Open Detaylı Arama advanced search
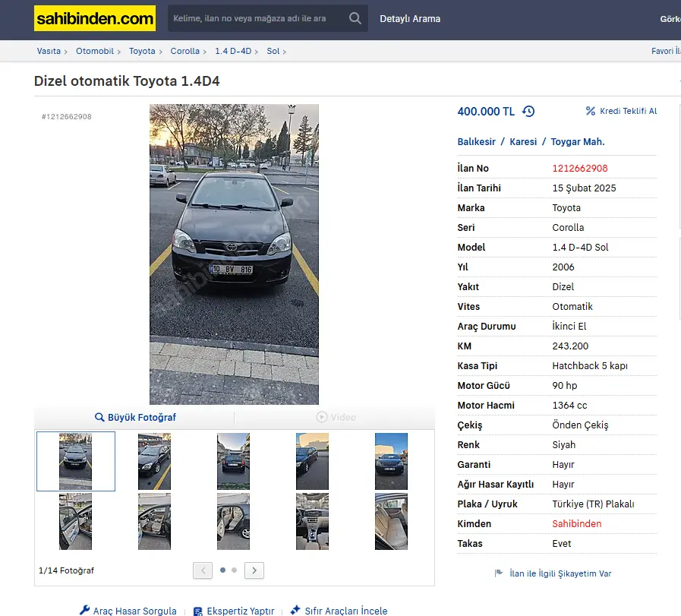 410,19
